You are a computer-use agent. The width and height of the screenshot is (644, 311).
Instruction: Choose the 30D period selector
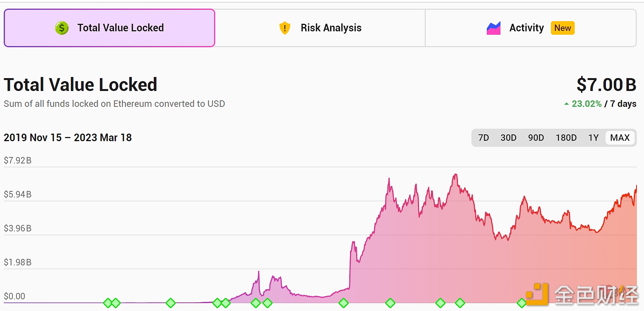point(508,138)
